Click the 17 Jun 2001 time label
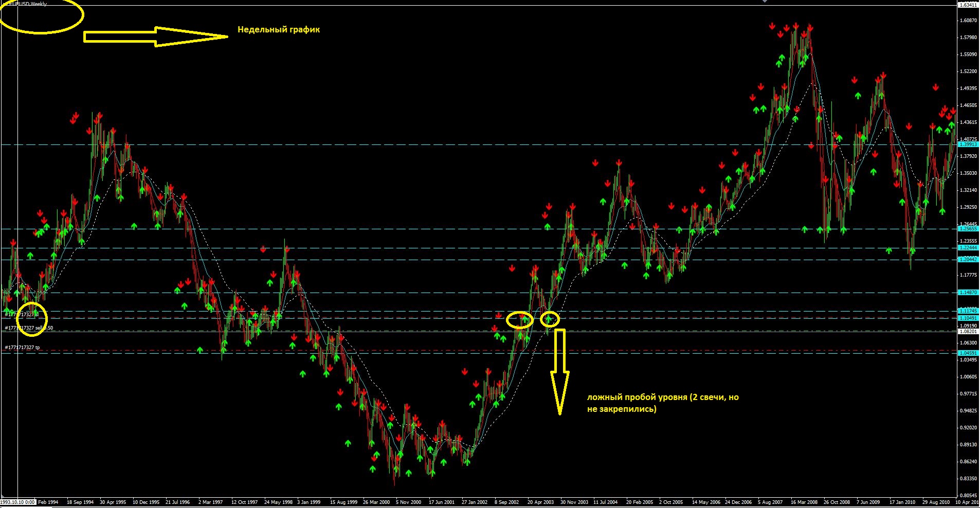The height and width of the screenshot is (508, 980). 442,502
